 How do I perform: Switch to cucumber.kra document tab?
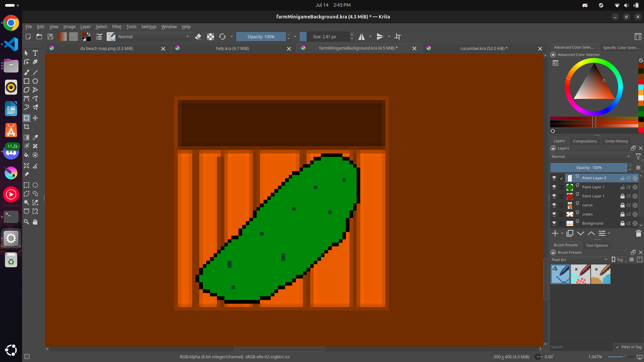pos(484,48)
